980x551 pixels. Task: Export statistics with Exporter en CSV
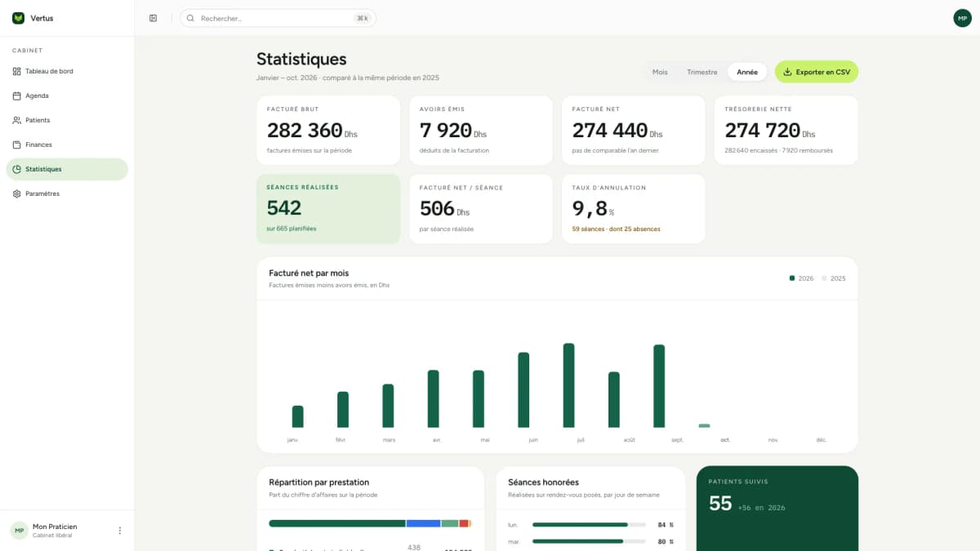pos(817,72)
